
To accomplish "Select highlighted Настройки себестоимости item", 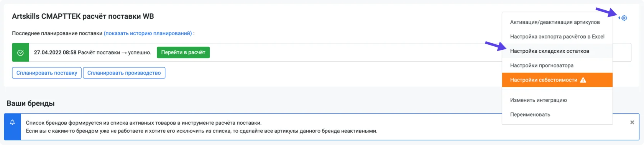I will coord(557,80).
